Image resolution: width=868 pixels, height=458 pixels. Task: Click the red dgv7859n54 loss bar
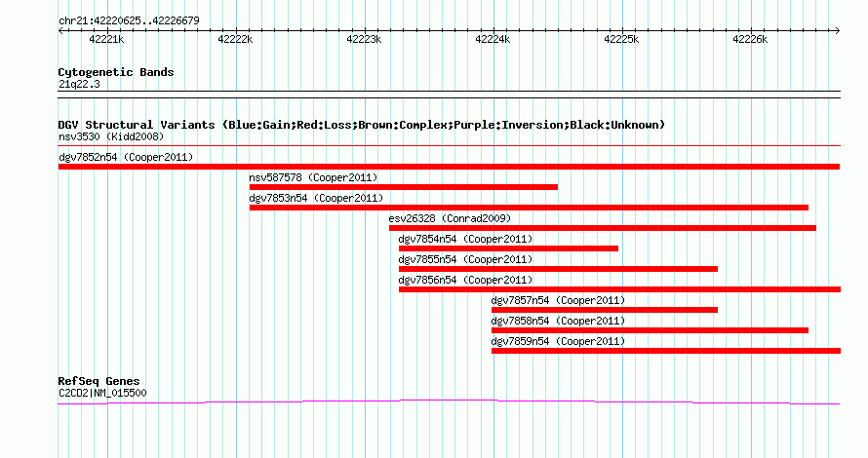tap(666, 351)
